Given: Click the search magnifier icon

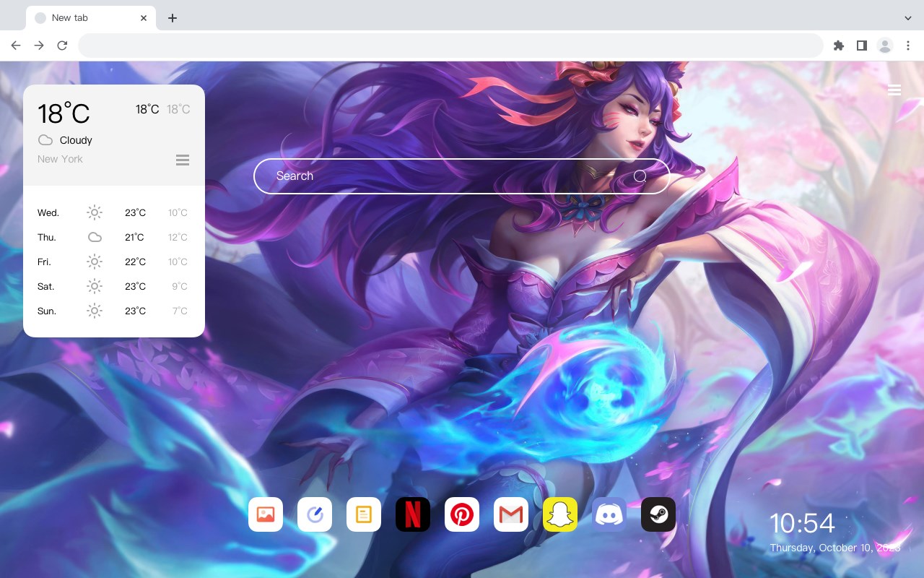Looking at the screenshot, I should [640, 176].
